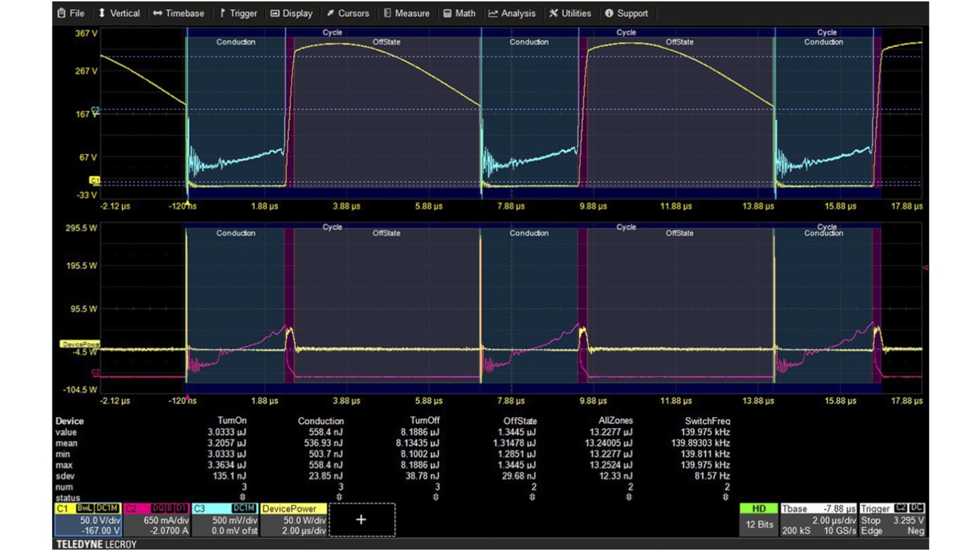This screenshot has height=551, width=980.
Task: Select the yellow C1 ground-level marker on the upper grid
Action: tap(95, 181)
